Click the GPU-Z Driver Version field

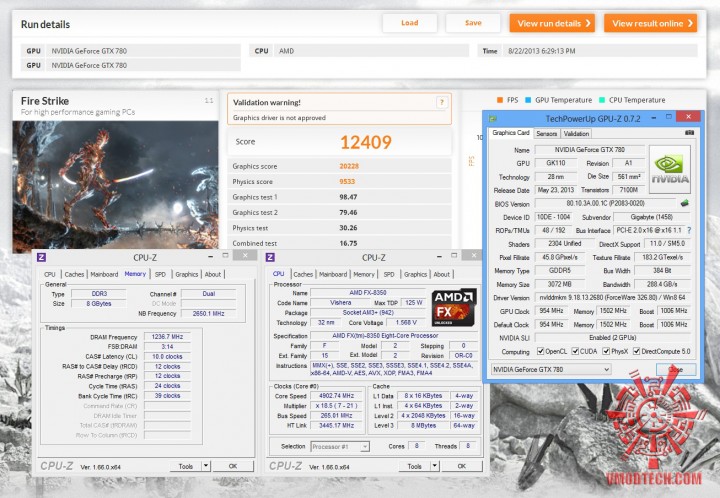click(x=613, y=297)
